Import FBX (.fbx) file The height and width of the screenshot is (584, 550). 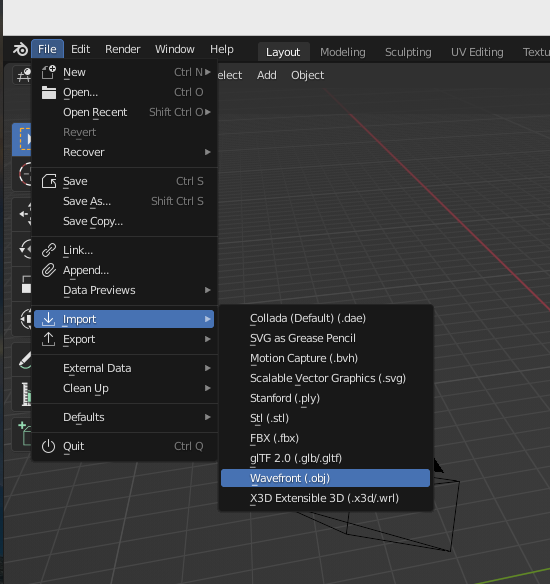pyautogui.click(x=325, y=438)
